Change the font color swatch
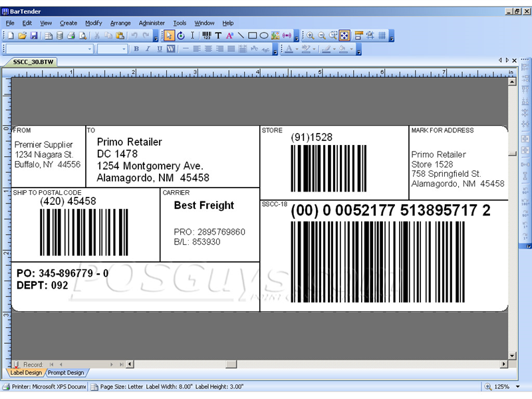This screenshot has width=532, height=399. (x=289, y=49)
